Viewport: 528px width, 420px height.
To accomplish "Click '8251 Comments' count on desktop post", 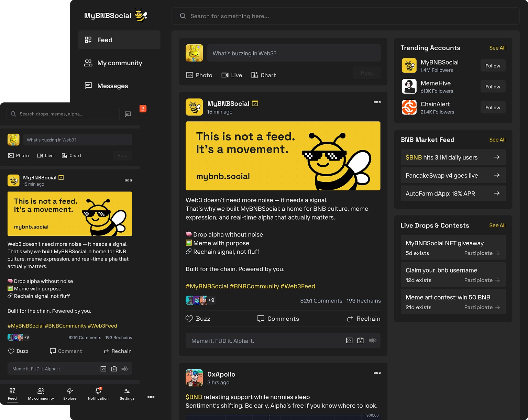I will point(321,301).
